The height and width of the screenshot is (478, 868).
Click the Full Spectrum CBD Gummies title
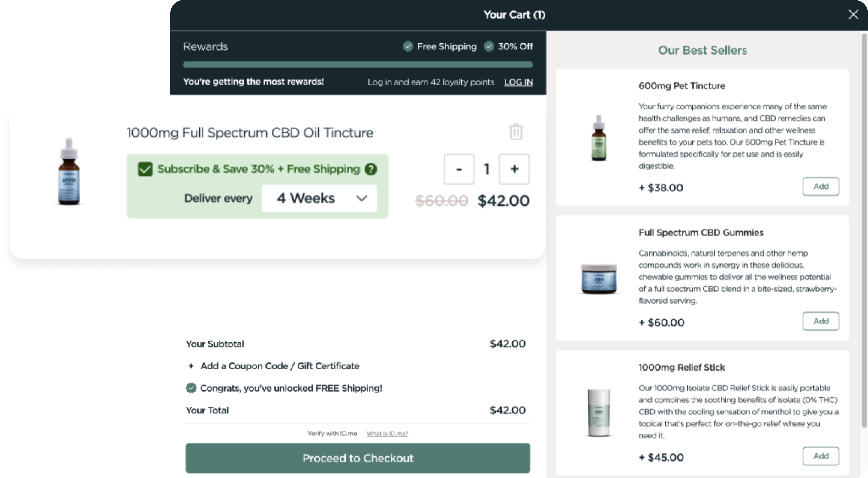(x=701, y=233)
